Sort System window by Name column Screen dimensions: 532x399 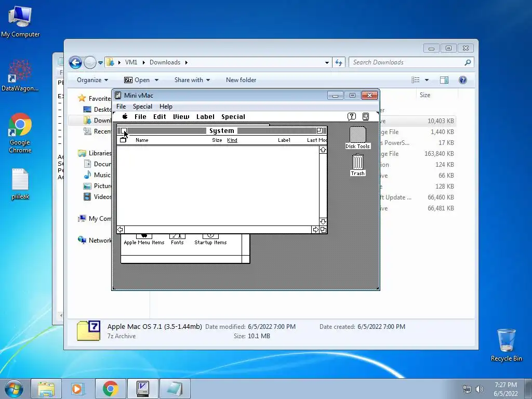click(x=142, y=140)
